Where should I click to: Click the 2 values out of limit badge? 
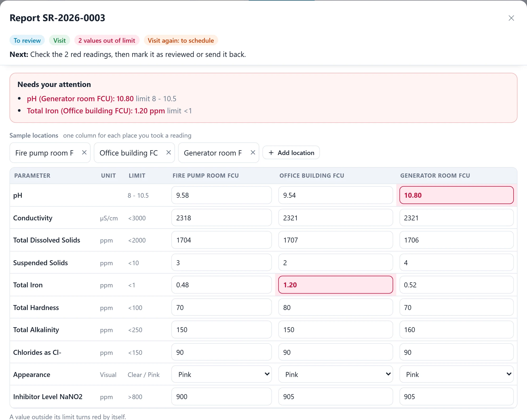[107, 40]
